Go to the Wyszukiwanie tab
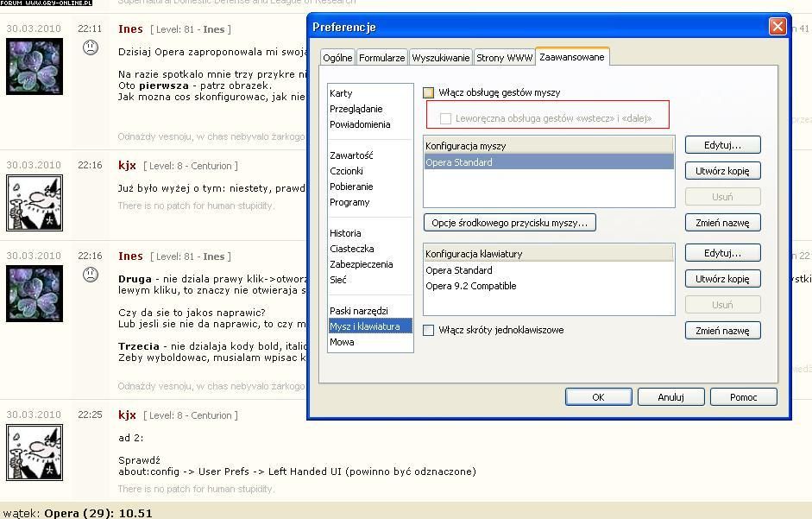 coord(441,58)
